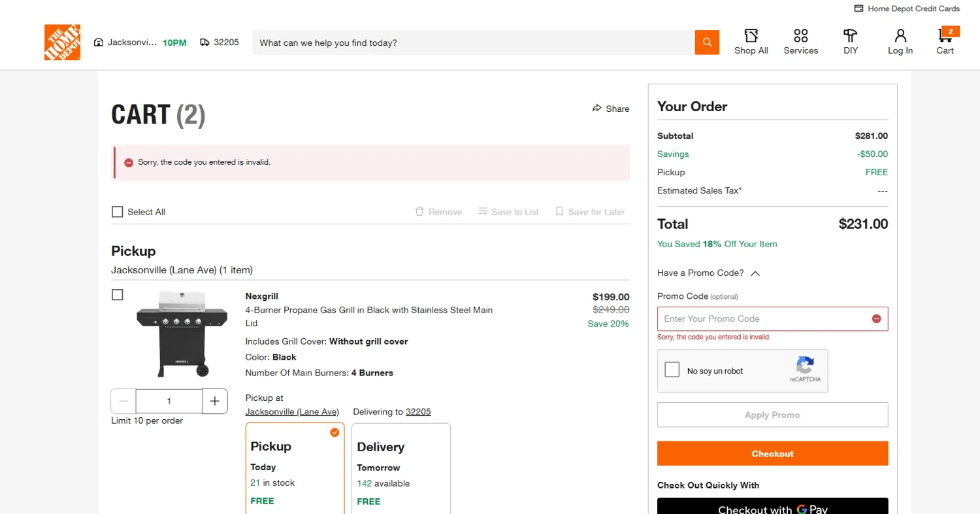The width and height of the screenshot is (980, 514).
Task: Click the Limit 10 per order text
Action: [147, 420]
